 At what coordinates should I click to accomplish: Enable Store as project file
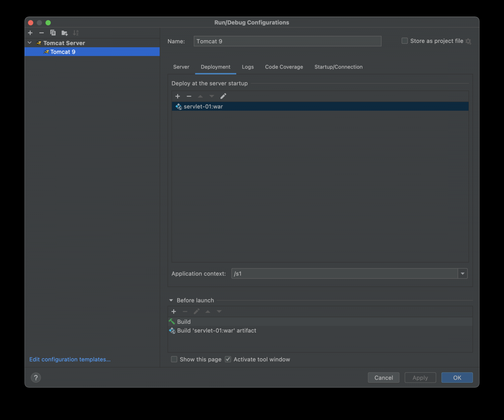coord(404,41)
